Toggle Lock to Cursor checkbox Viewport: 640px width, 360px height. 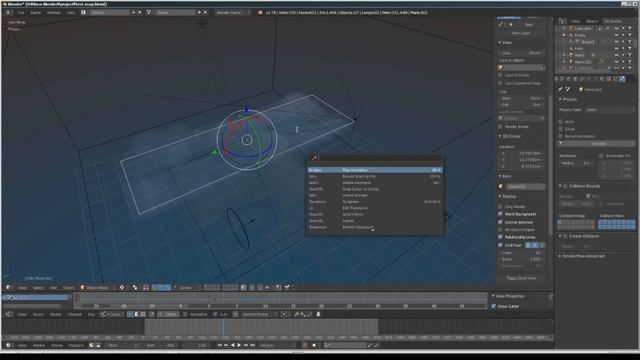coord(500,75)
